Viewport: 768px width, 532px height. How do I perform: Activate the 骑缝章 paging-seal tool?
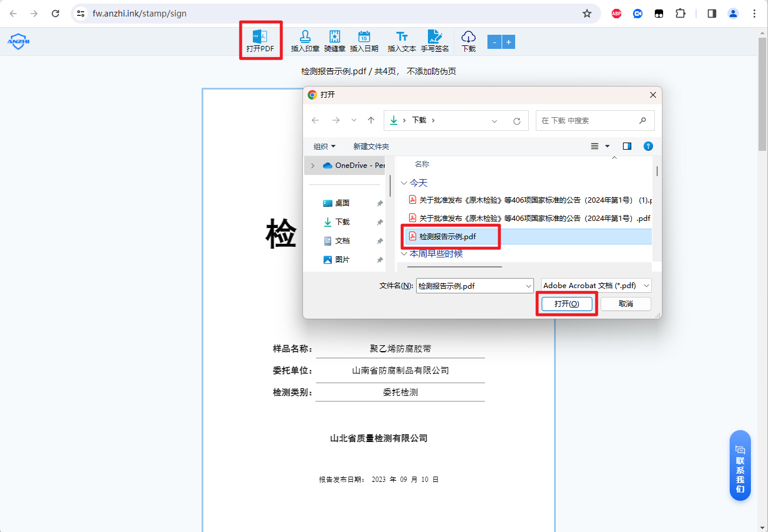pos(334,40)
